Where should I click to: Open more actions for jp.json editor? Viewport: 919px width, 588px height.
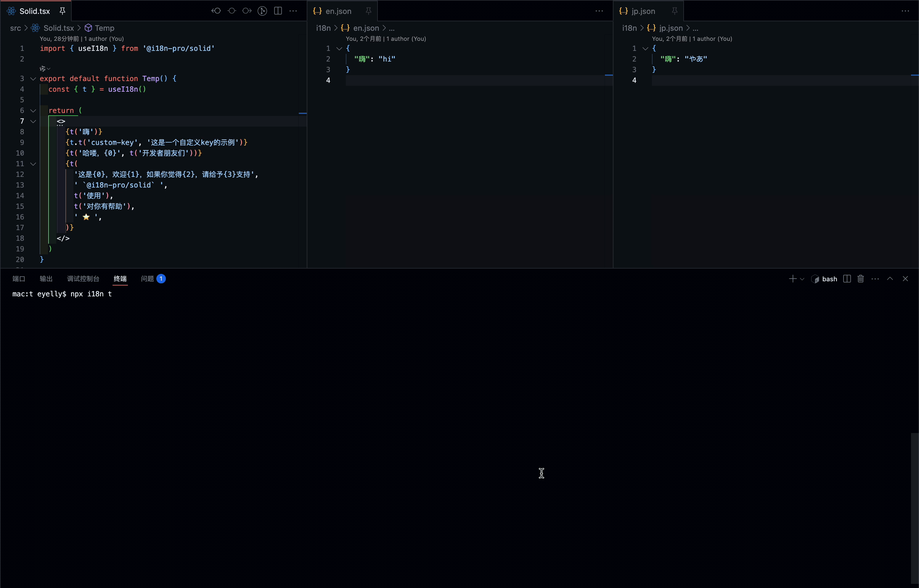pyautogui.click(x=905, y=11)
